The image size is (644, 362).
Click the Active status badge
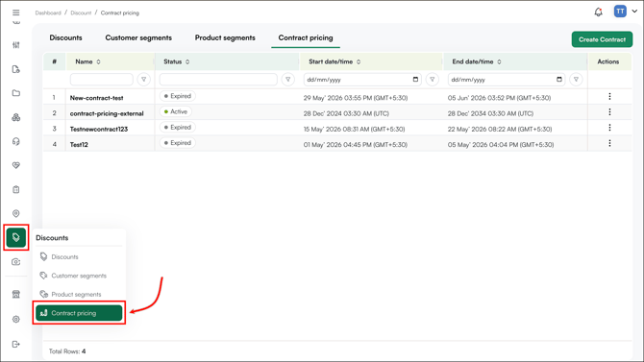pos(176,111)
